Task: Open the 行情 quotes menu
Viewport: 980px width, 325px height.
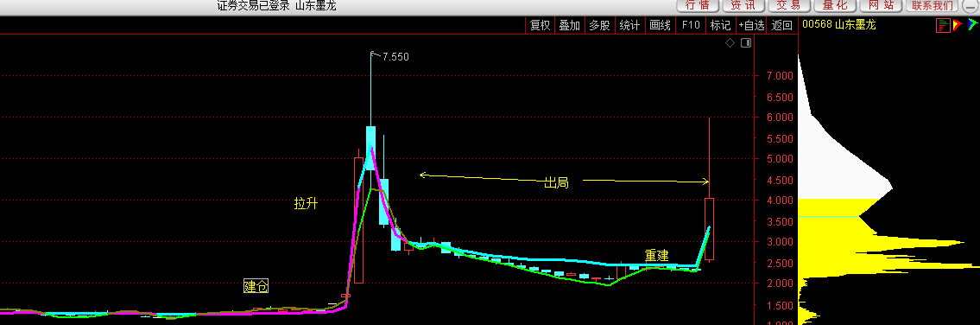Action: (698, 6)
